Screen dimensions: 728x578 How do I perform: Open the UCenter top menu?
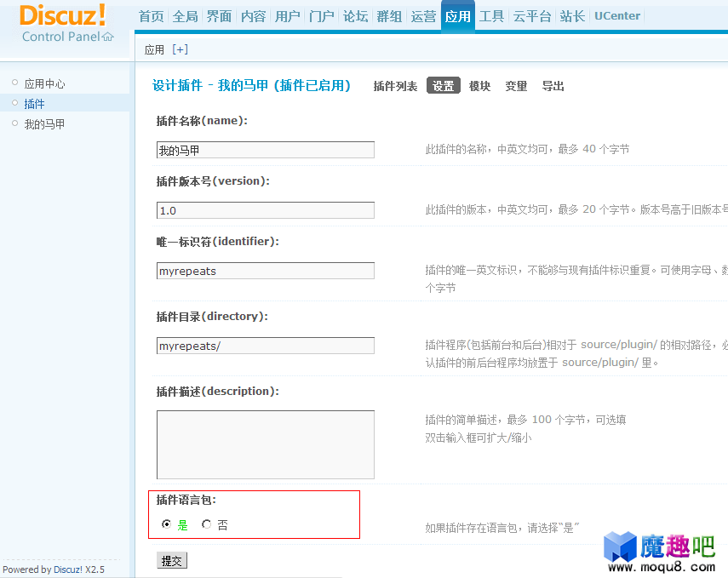tap(617, 16)
